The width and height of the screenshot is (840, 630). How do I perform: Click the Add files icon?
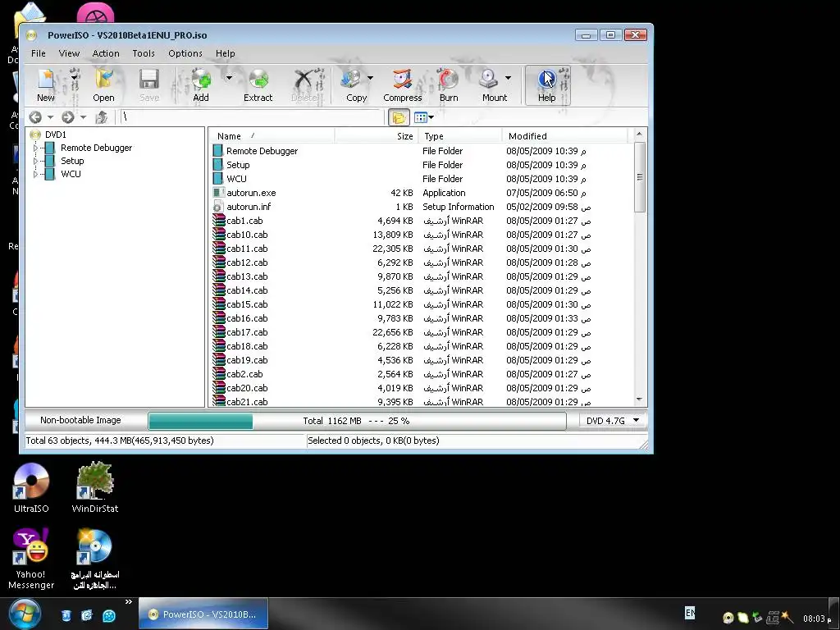pyautogui.click(x=202, y=80)
